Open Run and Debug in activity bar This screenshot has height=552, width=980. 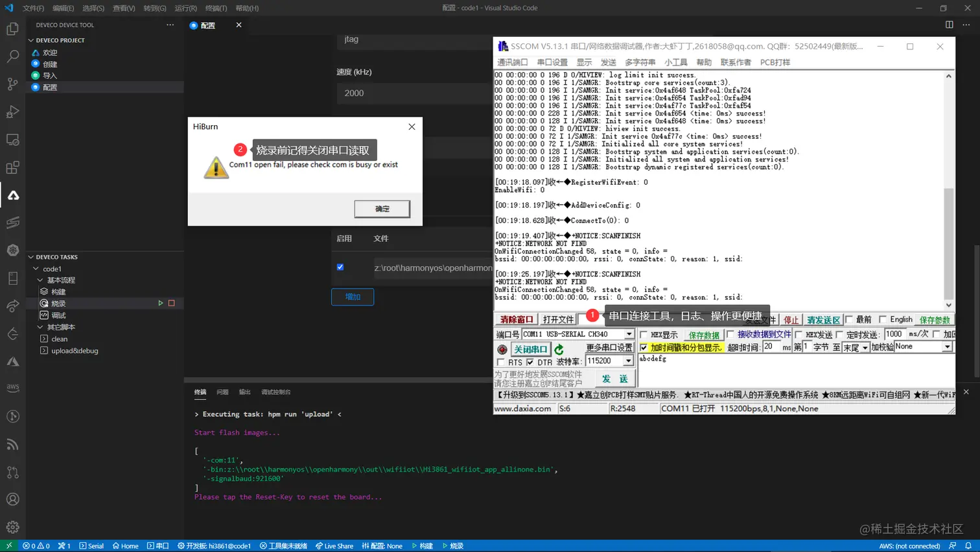coord(12,112)
